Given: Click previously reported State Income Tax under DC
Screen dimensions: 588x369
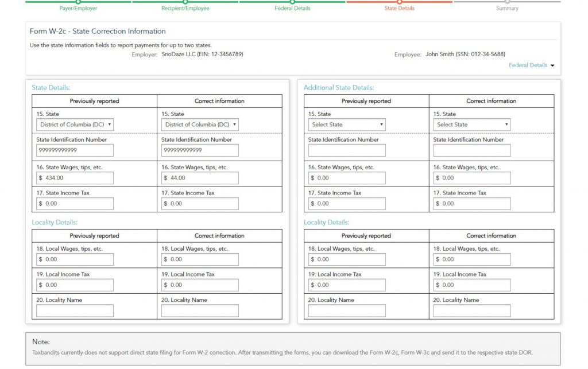Looking at the screenshot, I should [x=75, y=204].
